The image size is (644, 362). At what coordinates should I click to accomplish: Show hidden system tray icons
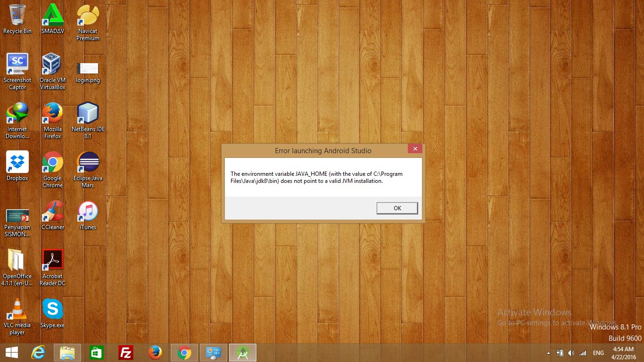point(548,353)
